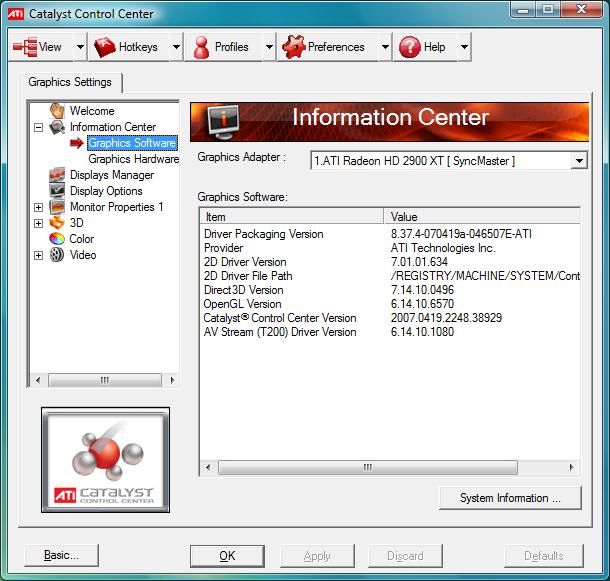Click software list scroll left arrow
Screen dimensions: 610x581
(208, 467)
